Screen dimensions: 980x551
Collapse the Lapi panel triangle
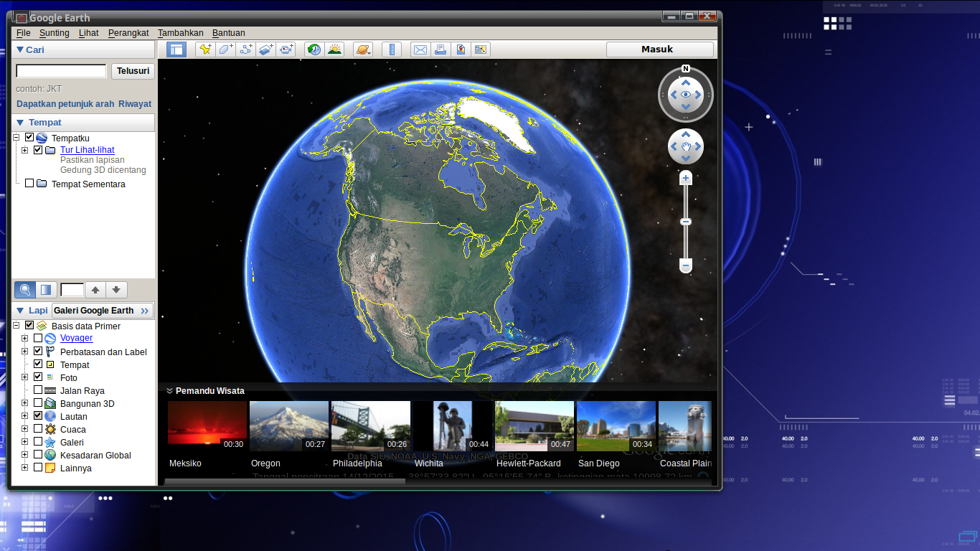click(20, 311)
